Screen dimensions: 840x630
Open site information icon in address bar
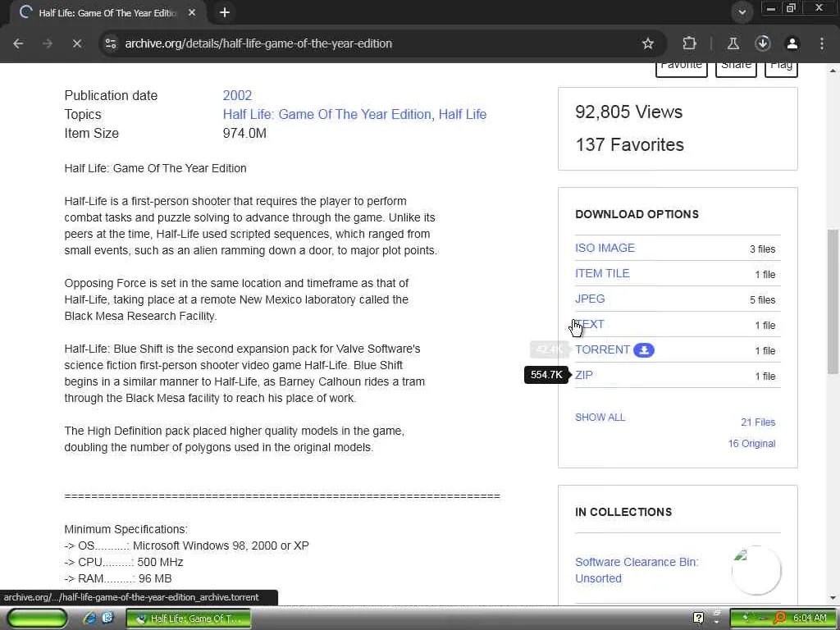point(111,43)
